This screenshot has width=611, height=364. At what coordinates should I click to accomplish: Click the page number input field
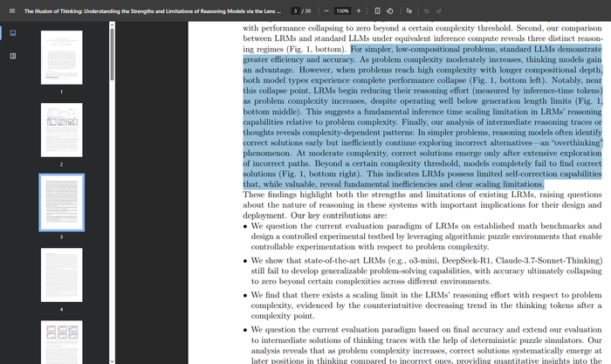[x=295, y=11]
